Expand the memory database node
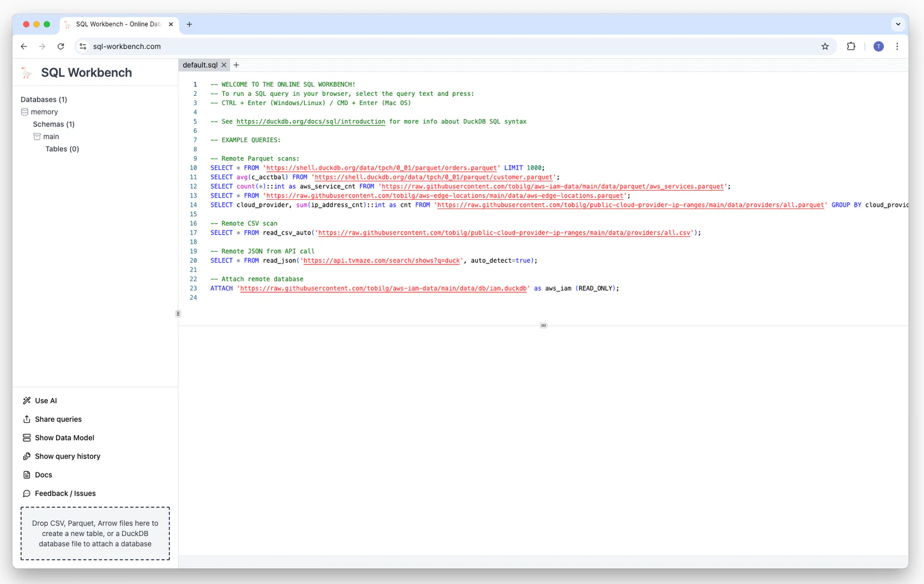Image resolution: width=924 pixels, height=584 pixels. 44,112
